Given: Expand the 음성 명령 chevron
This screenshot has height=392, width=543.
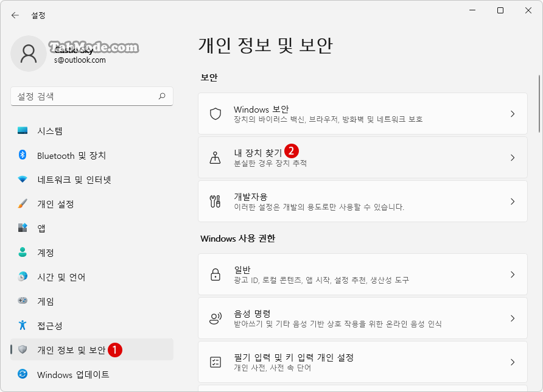Looking at the screenshot, I should pos(513,318).
